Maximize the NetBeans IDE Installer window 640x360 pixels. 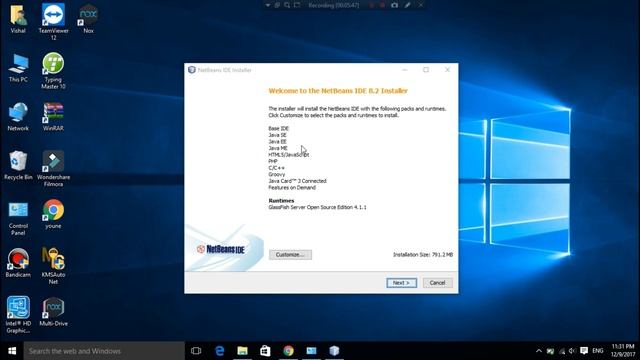pyautogui.click(x=426, y=70)
